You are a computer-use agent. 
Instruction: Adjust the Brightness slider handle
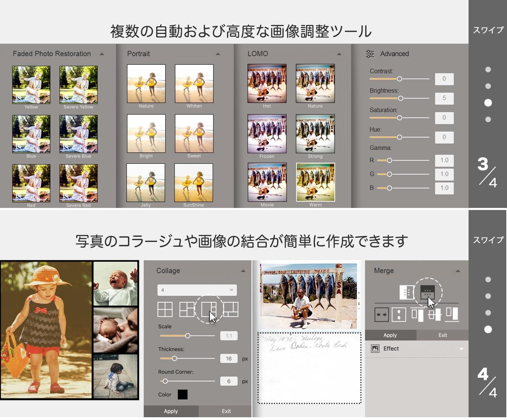click(401, 98)
